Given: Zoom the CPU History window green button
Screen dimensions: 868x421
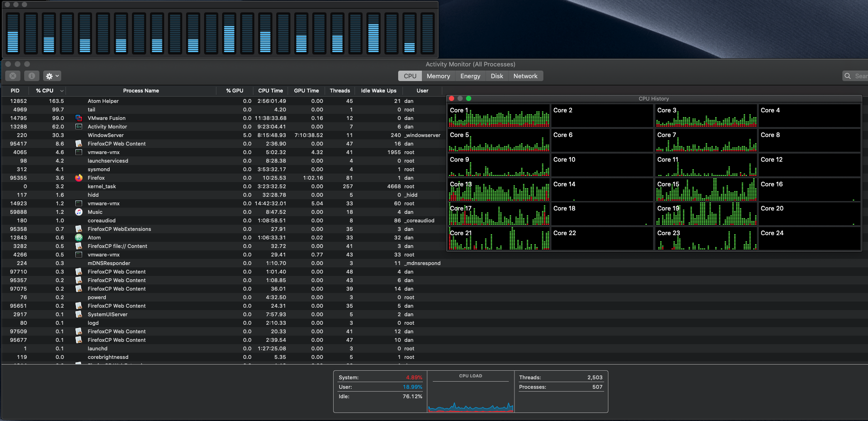Looking at the screenshot, I should (468, 99).
